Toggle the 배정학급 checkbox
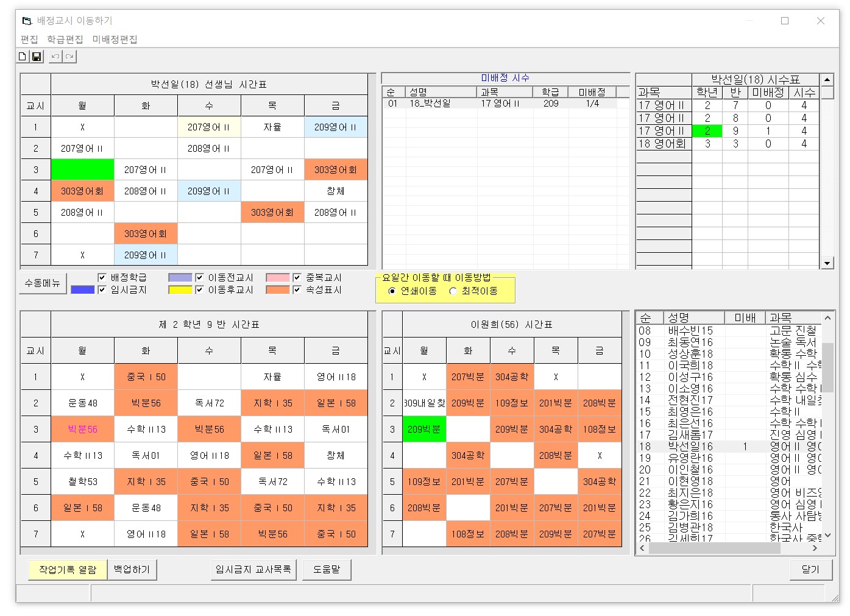The height and width of the screenshot is (616, 850). coord(102,277)
